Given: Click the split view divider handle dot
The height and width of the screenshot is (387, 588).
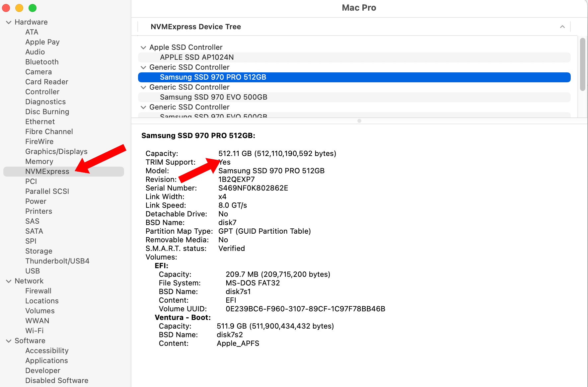Looking at the screenshot, I should pos(359,121).
